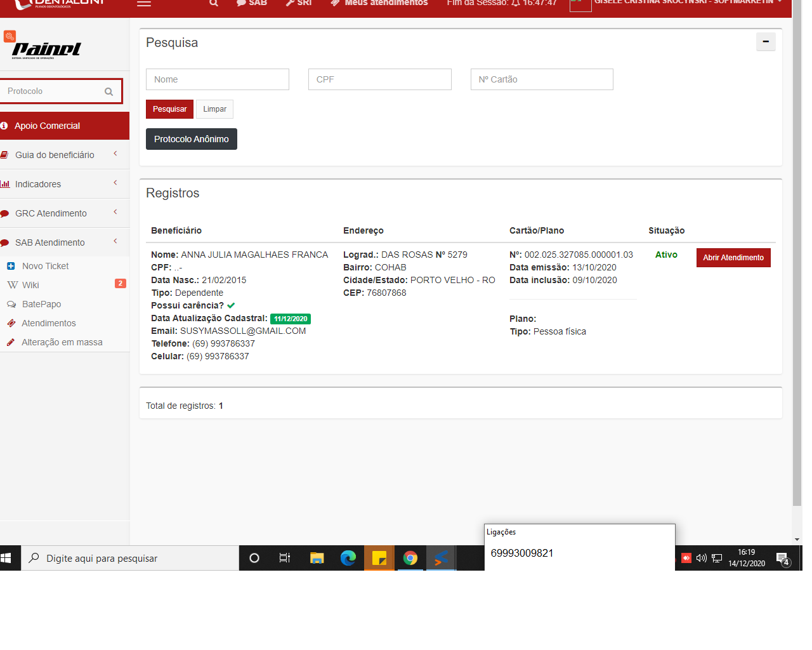812x650 pixels.
Task: Collapse the Pesquisa panel with minus button
Action: pos(766,42)
